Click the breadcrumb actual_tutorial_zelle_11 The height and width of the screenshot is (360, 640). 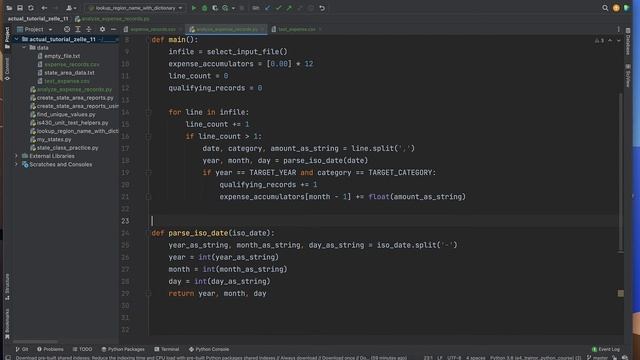(38, 19)
